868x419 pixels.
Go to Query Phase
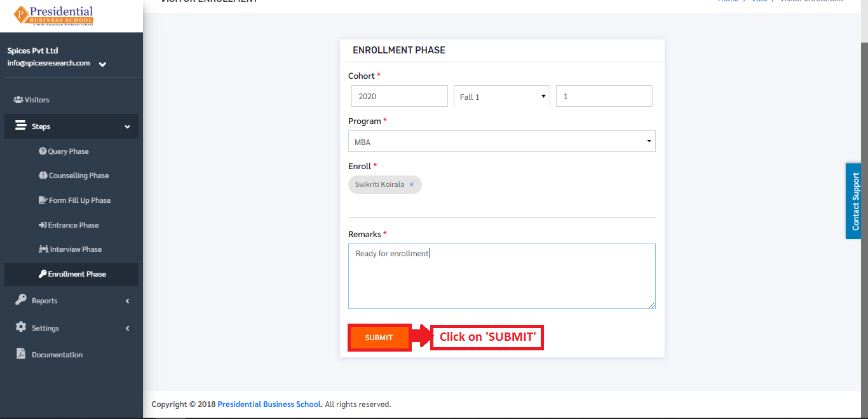coord(71,151)
